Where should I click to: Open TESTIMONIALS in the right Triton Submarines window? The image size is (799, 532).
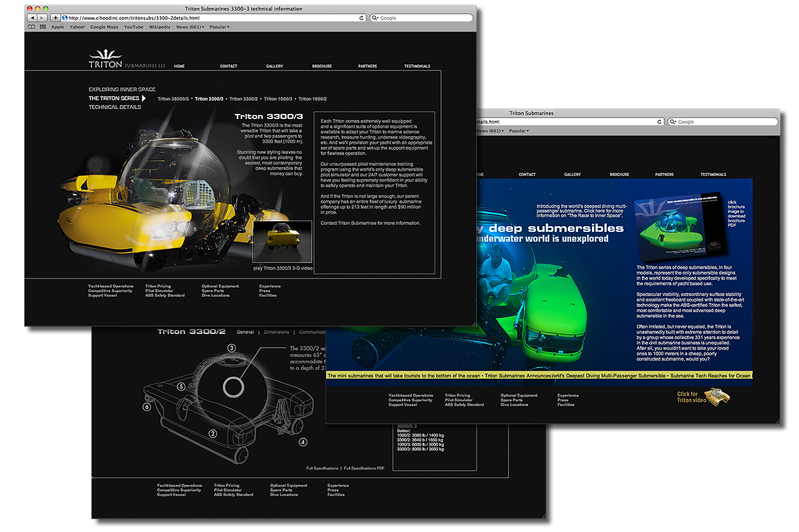713,174
